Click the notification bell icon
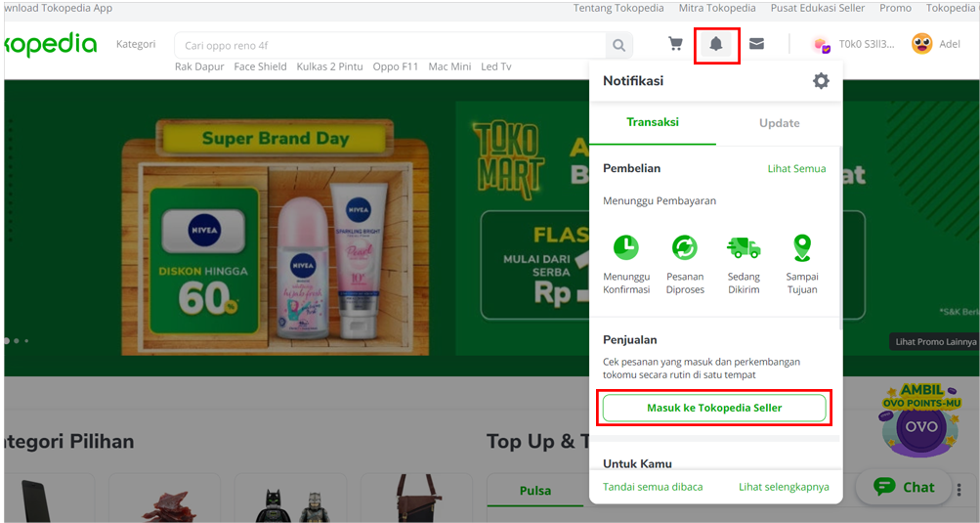Viewport: 980px width, 523px height. pyautogui.click(x=716, y=44)
